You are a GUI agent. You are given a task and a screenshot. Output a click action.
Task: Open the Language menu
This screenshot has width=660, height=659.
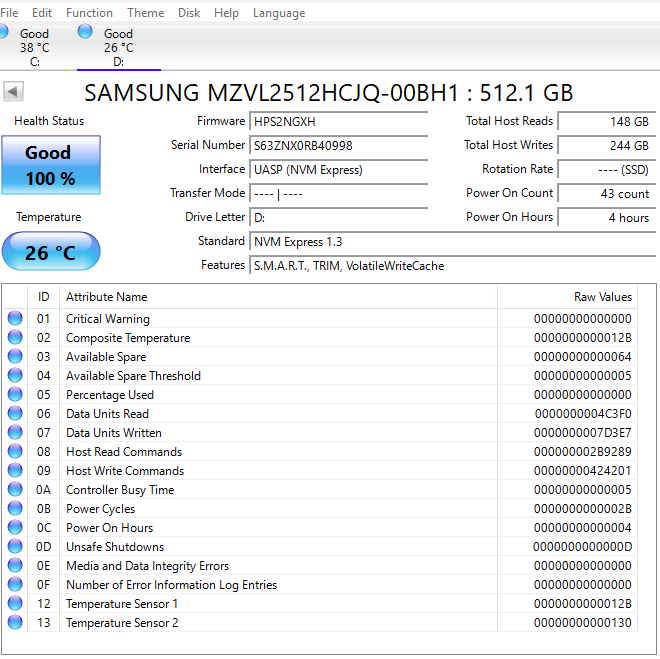[279, 13]
